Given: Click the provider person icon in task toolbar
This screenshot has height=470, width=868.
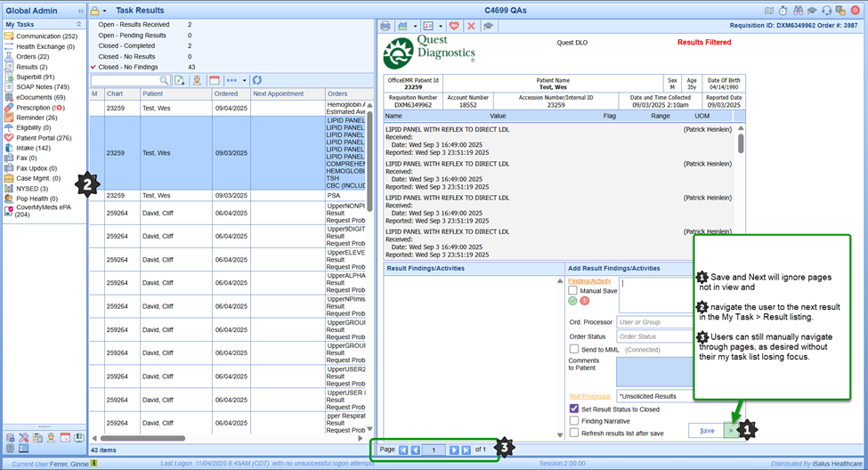Looking at the screenshot, I should pos(197,80).
